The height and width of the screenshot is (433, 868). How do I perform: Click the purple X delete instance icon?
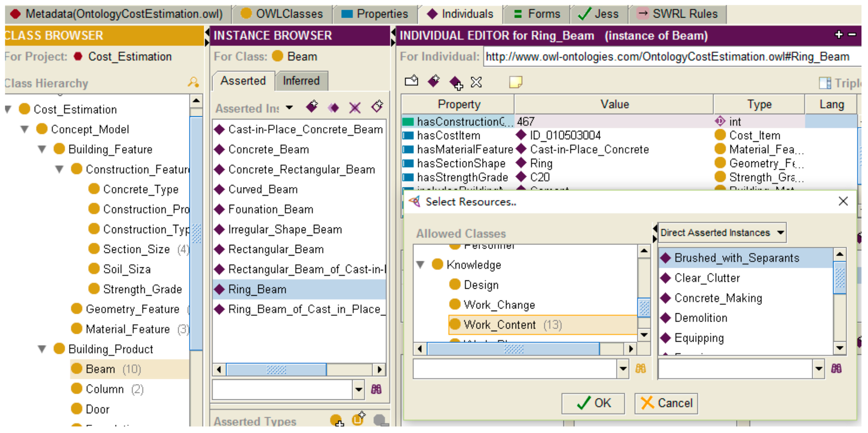[355, 108]
